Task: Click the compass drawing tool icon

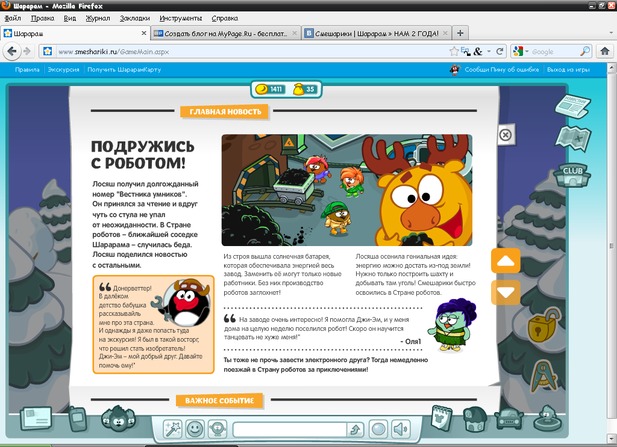Action: tap(544, 376)
